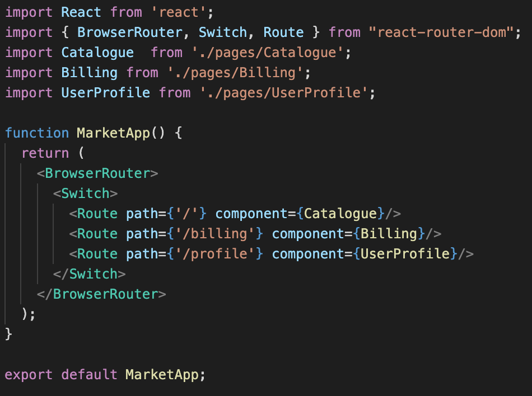Click './pages/Catalogue' path string

268,53
